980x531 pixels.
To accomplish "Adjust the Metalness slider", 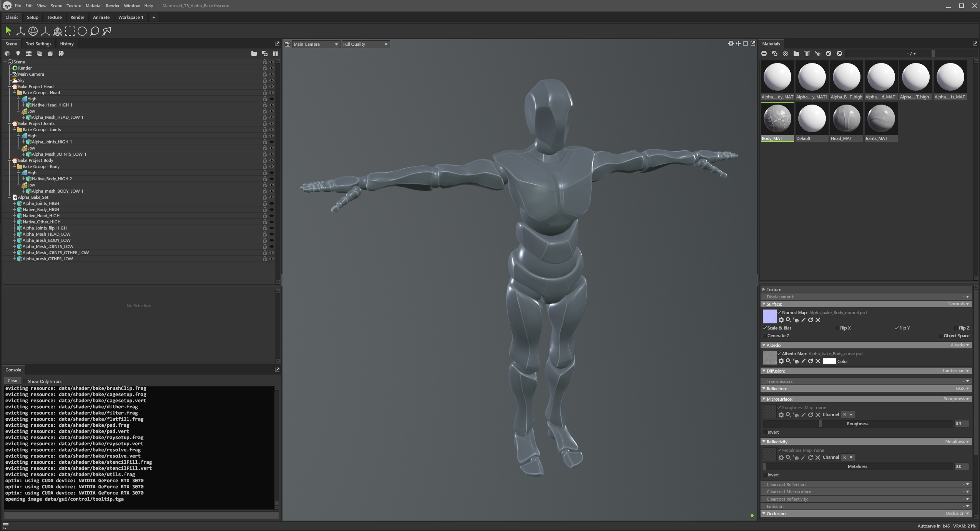I will [x=858, y=466].
